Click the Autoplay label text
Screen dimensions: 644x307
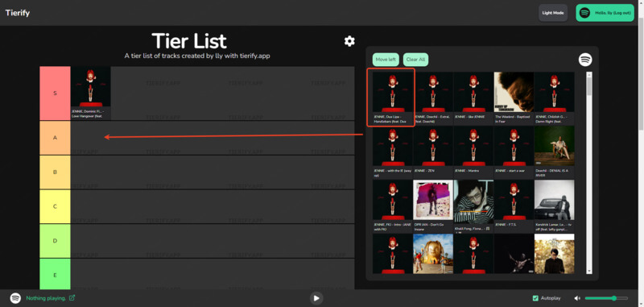(551, 298)
